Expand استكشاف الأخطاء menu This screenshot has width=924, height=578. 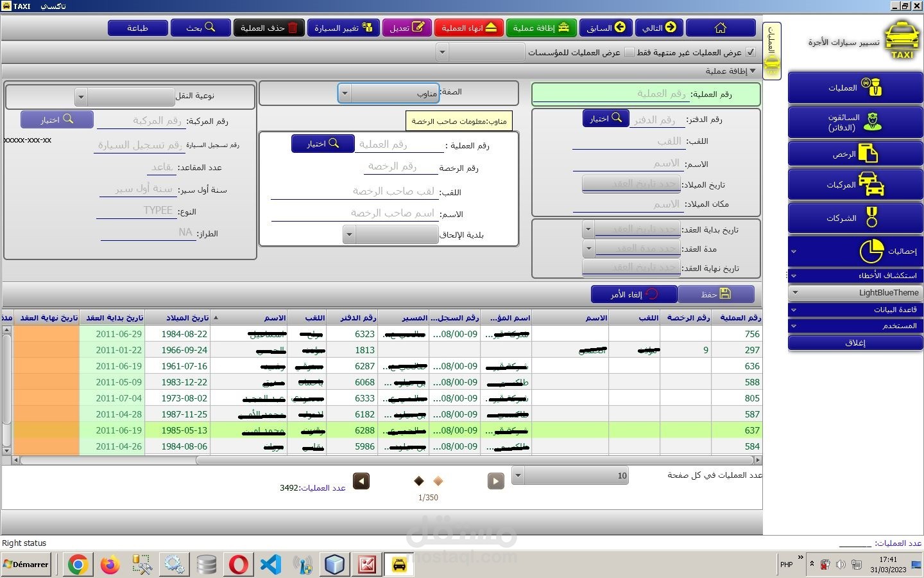pos(855,276)
